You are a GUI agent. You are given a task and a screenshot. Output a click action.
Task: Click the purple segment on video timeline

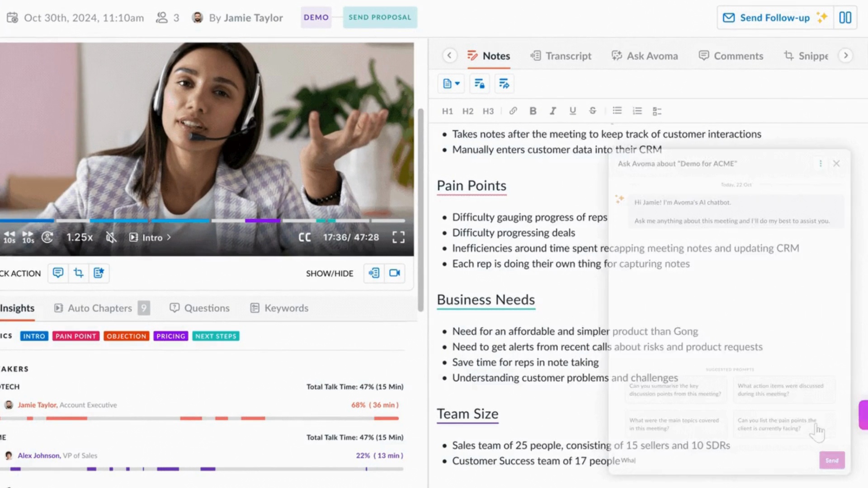coord(263,221)
